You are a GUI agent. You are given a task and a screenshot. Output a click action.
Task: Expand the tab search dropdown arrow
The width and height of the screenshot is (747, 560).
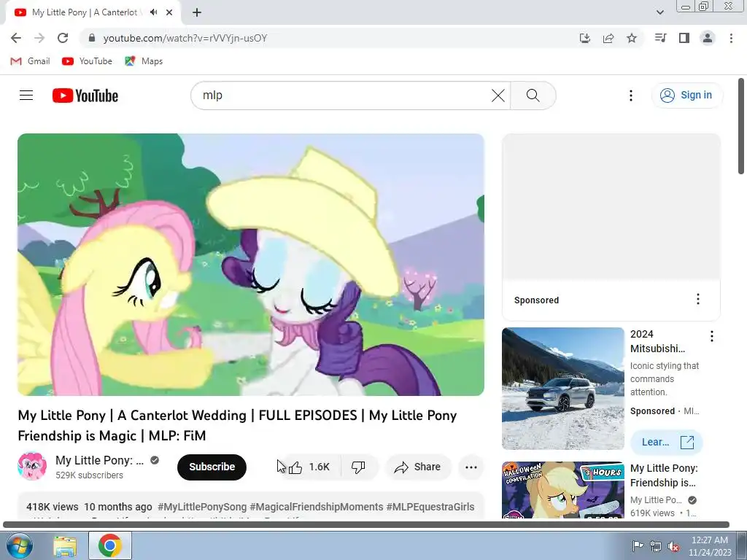[x=659, y=12]
